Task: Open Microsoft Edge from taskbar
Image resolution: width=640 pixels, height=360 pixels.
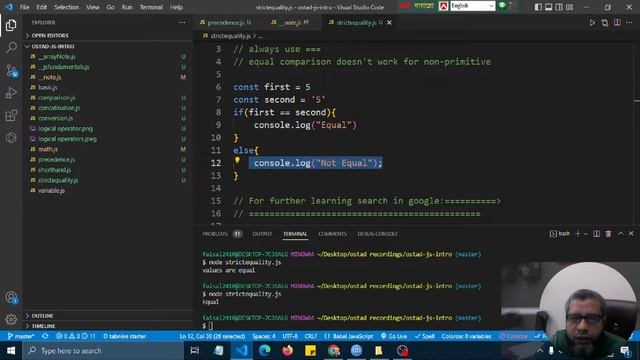Action: point(264,351)
